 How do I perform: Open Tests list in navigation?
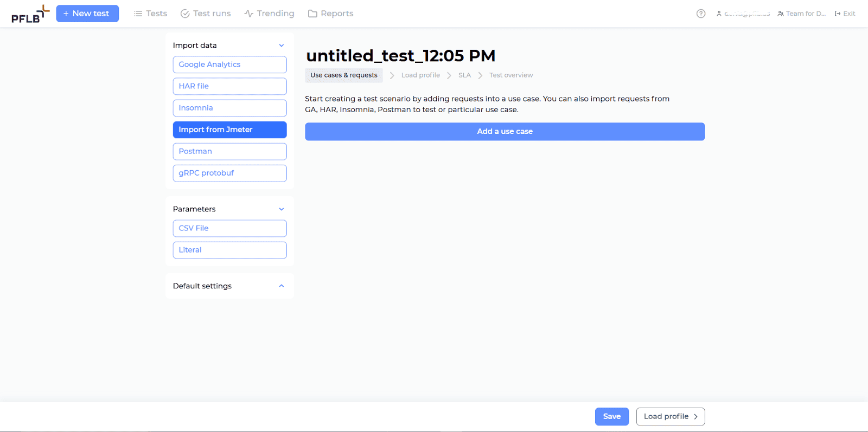point(150,14)
